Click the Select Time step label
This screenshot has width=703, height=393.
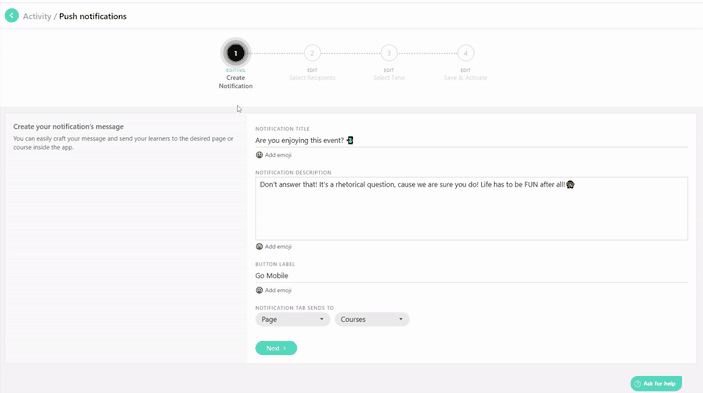point(389,78)
